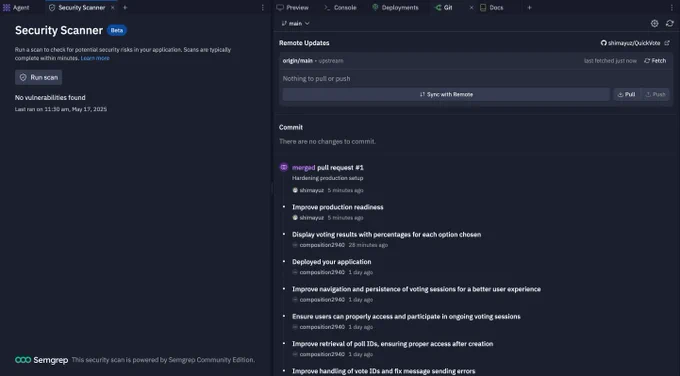Image resolution: width=680 pixels, height=376 pixels.
Task: Open the Learn more link
Action: click(x=95, y=58)
